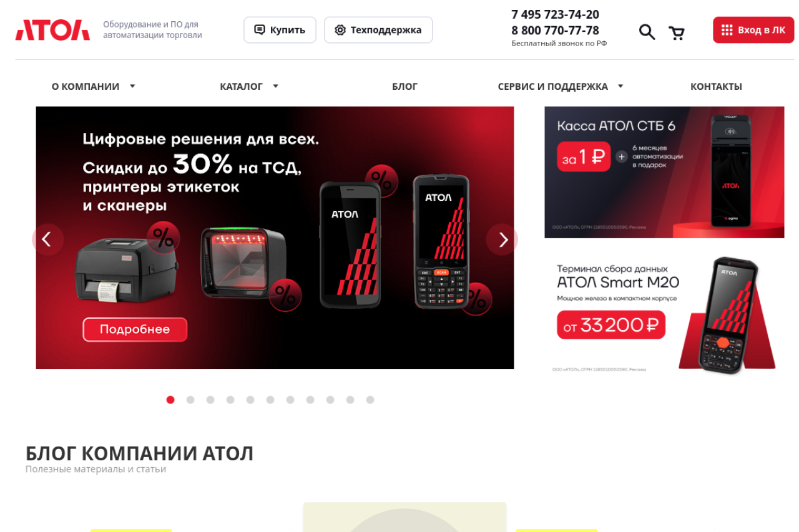This screenshot has height=532, width=799.
Task: Expand СЕРВИС И ПОДДЕРЖКА dropdown arrow
Action: (620, 86)
